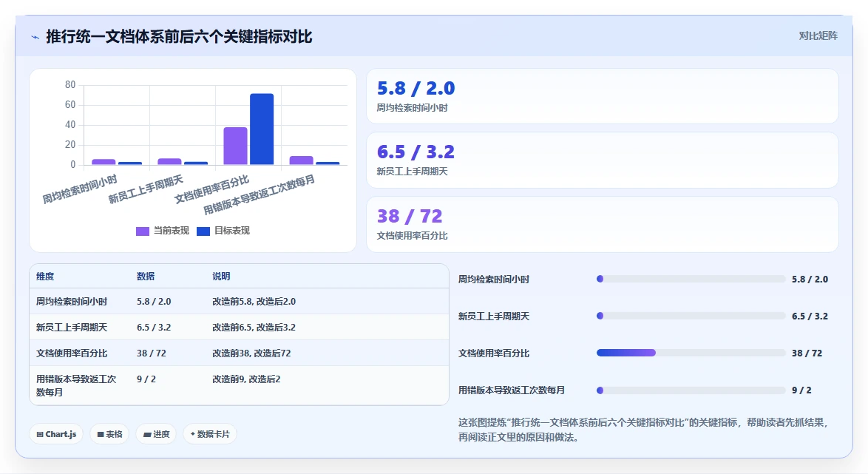Click the 数据 table column header
The width and height of the screenshot is (868, 474).
tap(146, 277)
